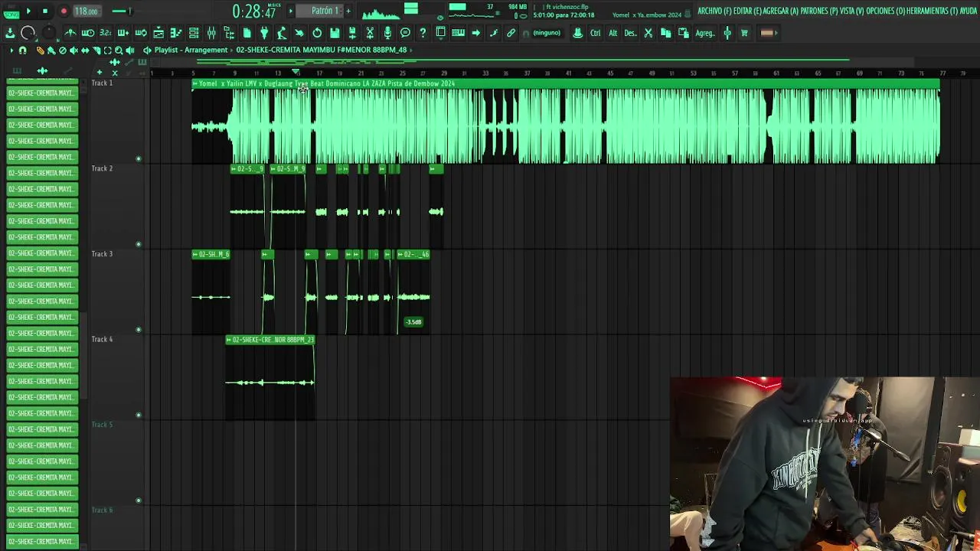Click the Alt button
The width and height of the screenshot is (980, 551).
point(612,33)
